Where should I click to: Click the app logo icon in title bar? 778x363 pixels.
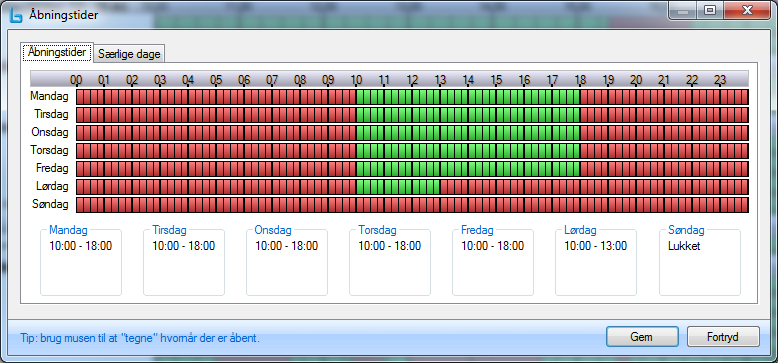[16, 15]
